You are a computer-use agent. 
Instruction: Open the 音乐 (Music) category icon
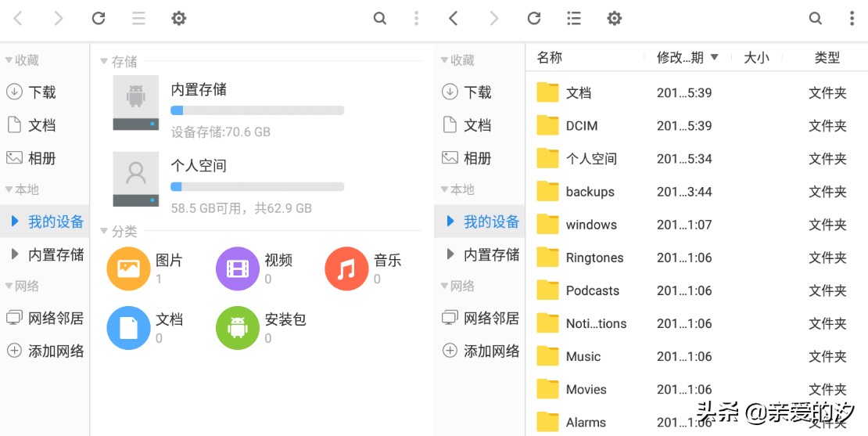coord(346,268)
